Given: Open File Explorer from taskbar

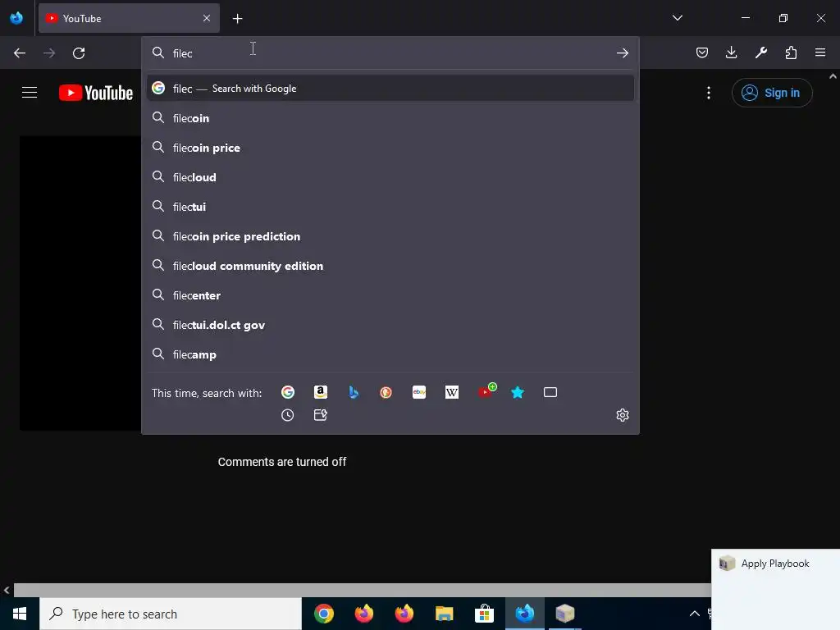Looking at the screenshot, I should click(444, 614).
